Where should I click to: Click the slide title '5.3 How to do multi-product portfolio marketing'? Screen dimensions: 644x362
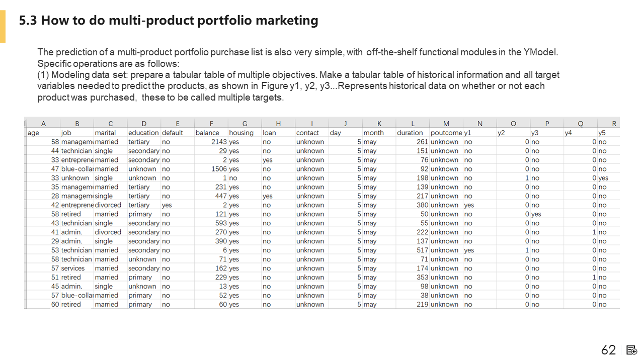pos(169,21)
